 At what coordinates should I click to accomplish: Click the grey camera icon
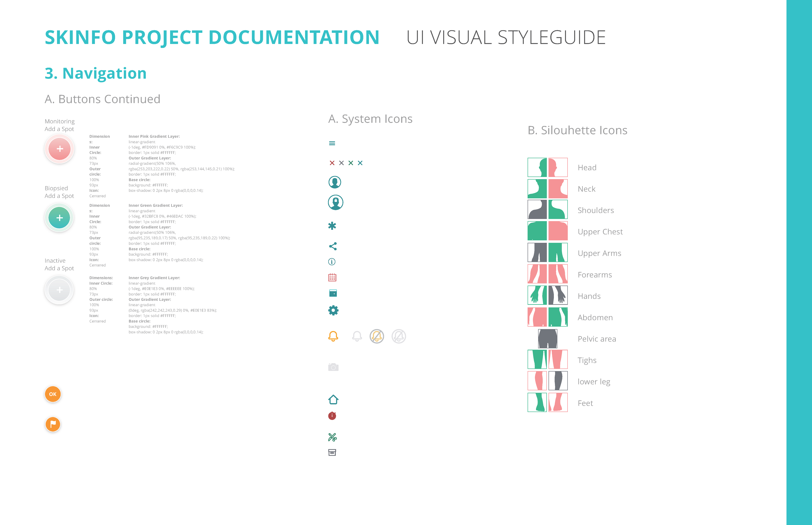point(333,367)
